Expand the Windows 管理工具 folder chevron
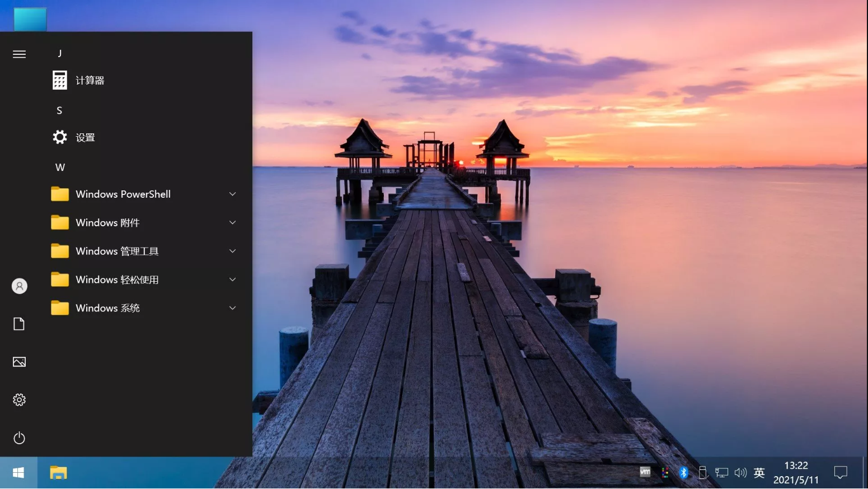The image size is (868, 489). point(233,251)
